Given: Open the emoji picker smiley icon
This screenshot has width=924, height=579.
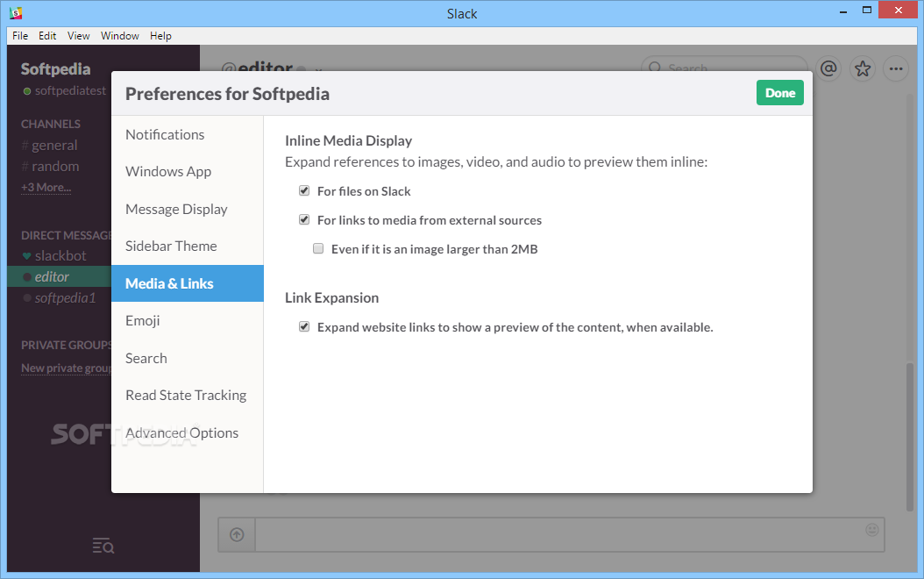Looking at the screenshot, I should pyautogui.click(x=872, y=530).
